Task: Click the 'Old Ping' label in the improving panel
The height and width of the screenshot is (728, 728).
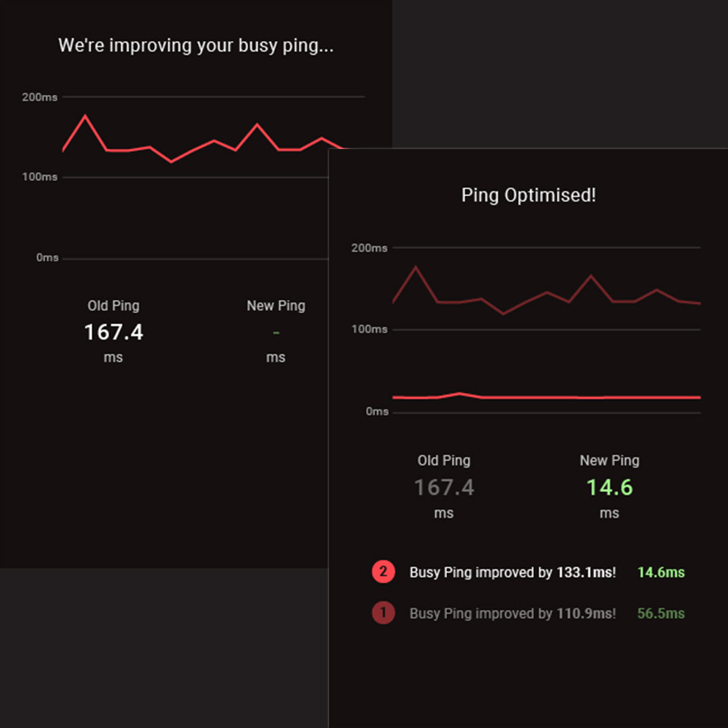Action: pos(113,305)
